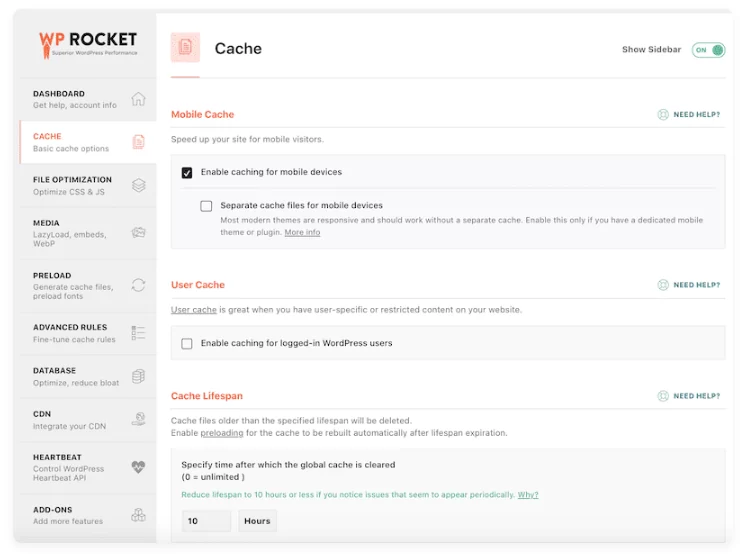747x554 pixels.
Task: Click the Dashboard house icon
Action: pos(138,99)
